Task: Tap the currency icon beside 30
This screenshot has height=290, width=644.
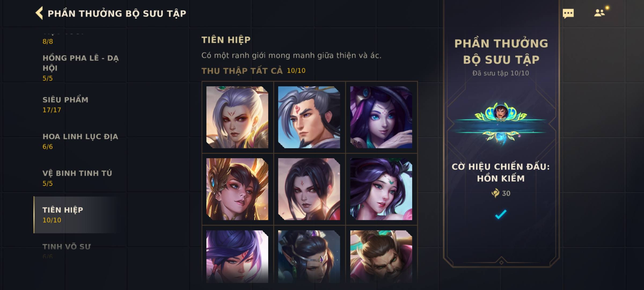Action: [x=495, y=193]
